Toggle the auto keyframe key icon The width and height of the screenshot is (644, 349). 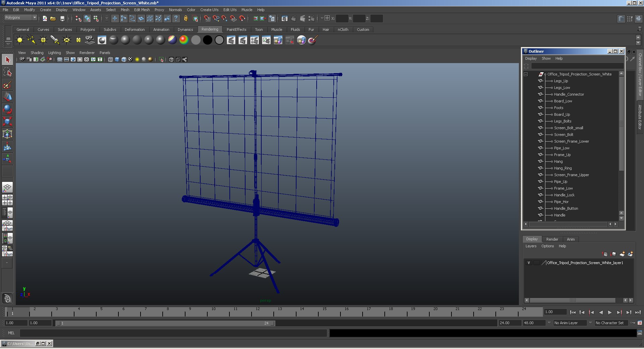[633, 323]
